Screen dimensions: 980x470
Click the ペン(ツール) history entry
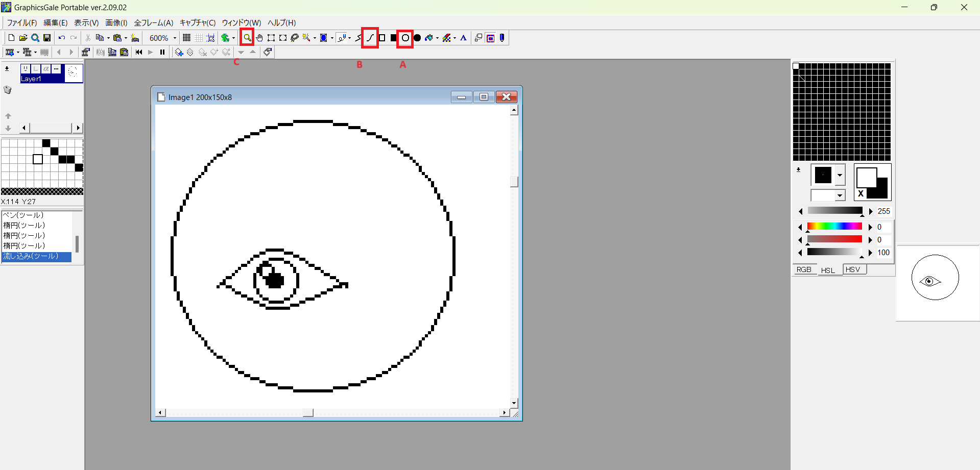click(x=23, y=215)
